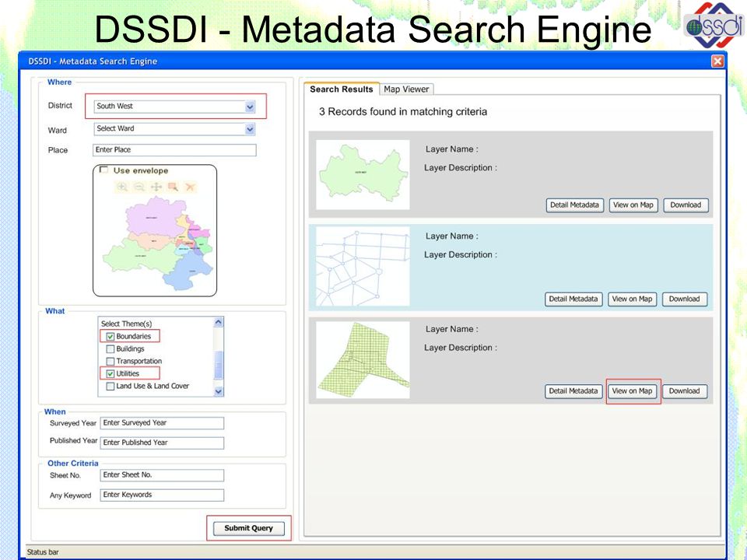The height and width of the screenshot is (560, 747).
Task: Click the Submit Query button
Action: (x=249, y=528)
